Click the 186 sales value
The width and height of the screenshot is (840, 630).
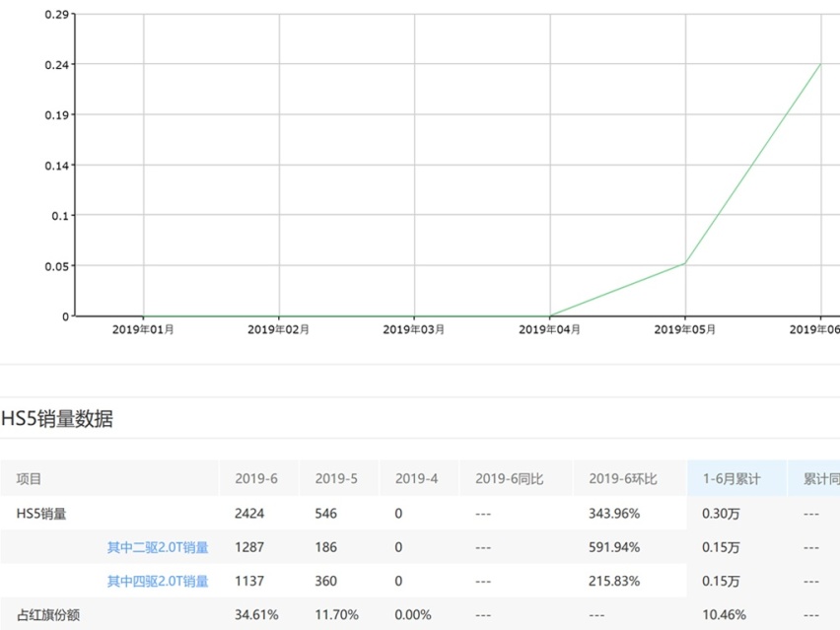coord(325,547)
